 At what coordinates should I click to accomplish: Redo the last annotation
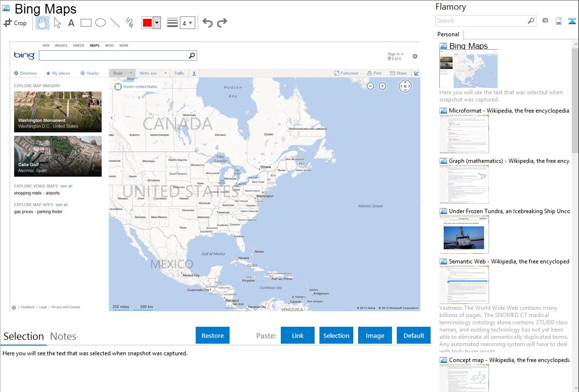222,23
